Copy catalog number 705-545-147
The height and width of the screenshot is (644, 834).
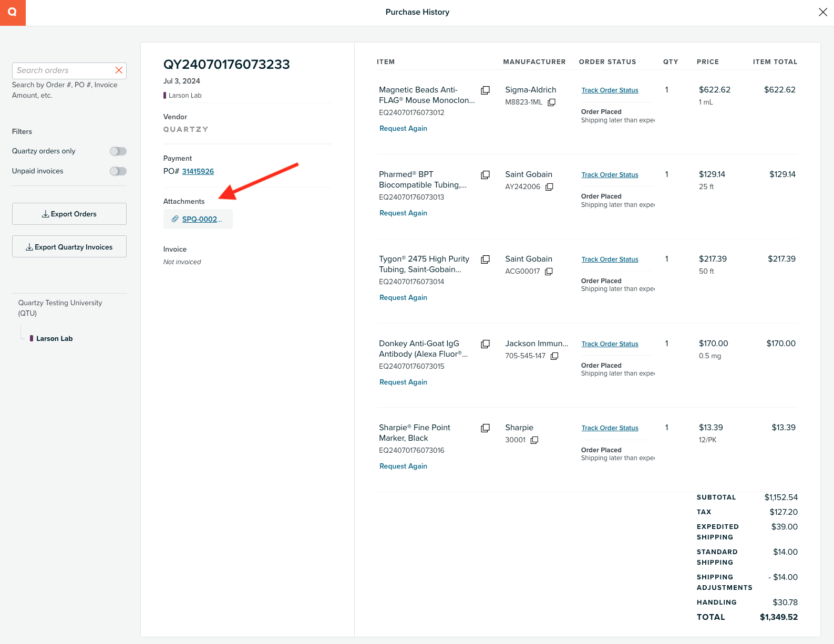point(554,356)
